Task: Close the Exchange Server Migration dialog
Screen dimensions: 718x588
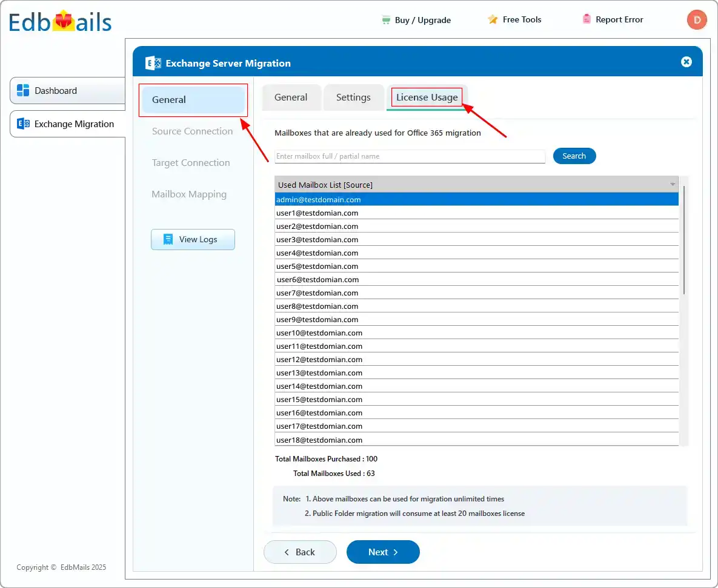Action: tap(686, 62)
